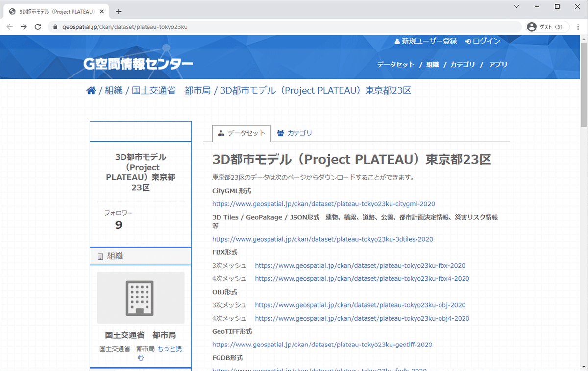588x371 pixels.
Task: Click 組織 in the breadcrumb
Action: pos(114,91)
